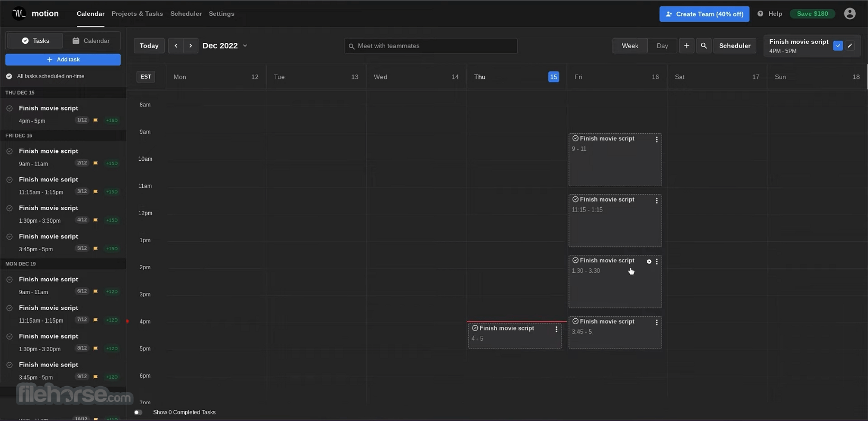Click Help link

coord(775,14)
